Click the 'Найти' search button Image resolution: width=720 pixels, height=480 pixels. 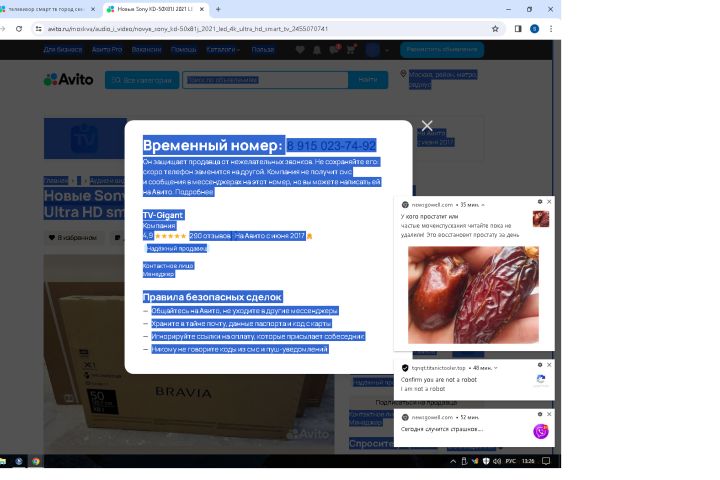[368, 80]
